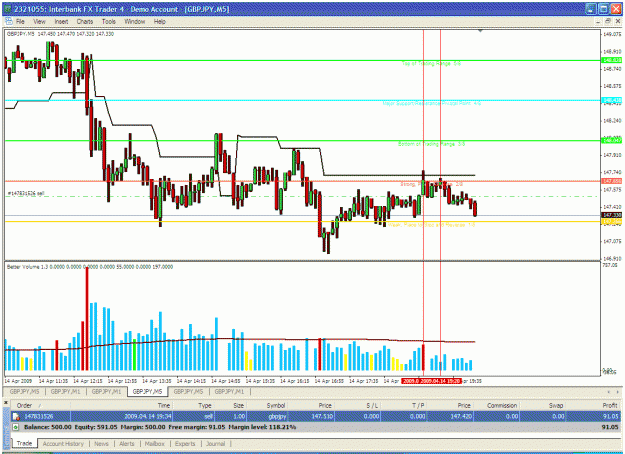Screen dimensions: 625x454
Task: Click the 'Better Volume 1.3' indicator label
Action: [26, 267]
